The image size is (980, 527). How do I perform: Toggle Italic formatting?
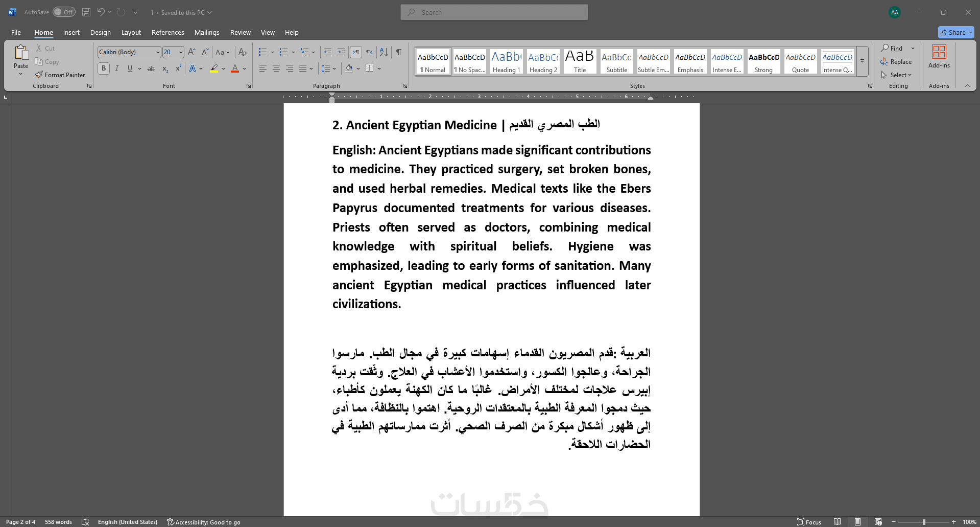click(x=117, y=68)
